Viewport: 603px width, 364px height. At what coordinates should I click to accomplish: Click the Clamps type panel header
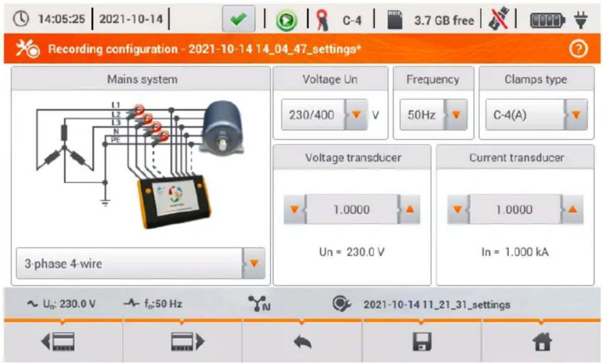(x=537, y=79)
